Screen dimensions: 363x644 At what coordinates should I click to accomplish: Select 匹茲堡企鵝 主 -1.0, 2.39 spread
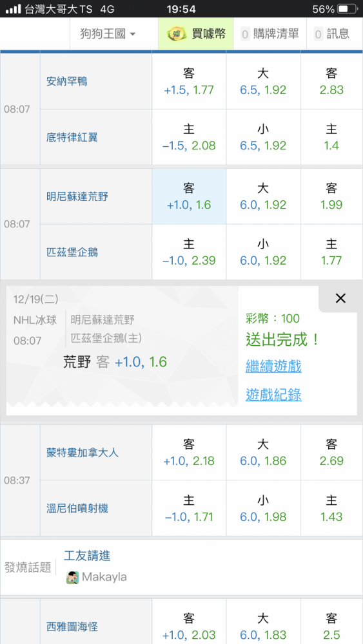click(189, 252)
